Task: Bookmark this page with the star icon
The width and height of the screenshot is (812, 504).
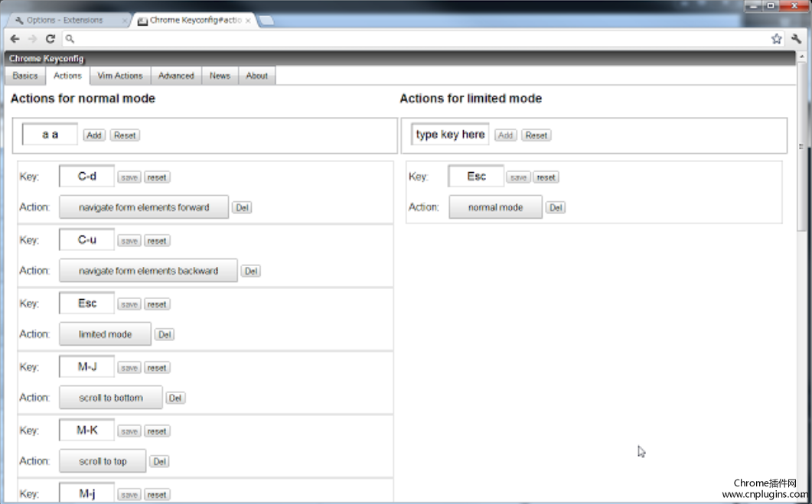Action: pyautogui.click(x=776, y=39)
